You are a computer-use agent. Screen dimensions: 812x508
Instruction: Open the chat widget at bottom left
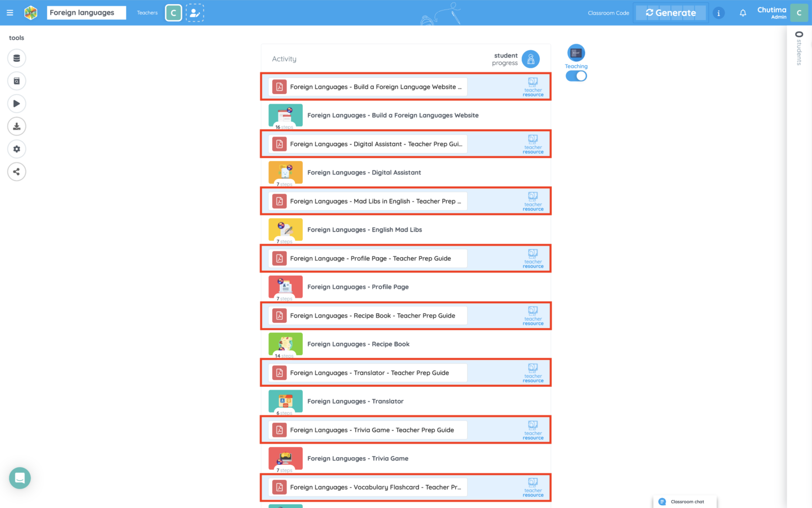[20, 478]
